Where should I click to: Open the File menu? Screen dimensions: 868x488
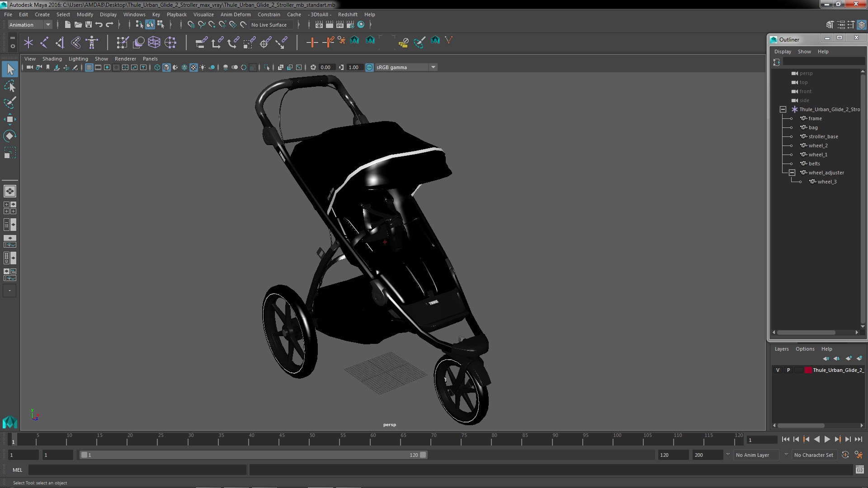pos(8,14)
